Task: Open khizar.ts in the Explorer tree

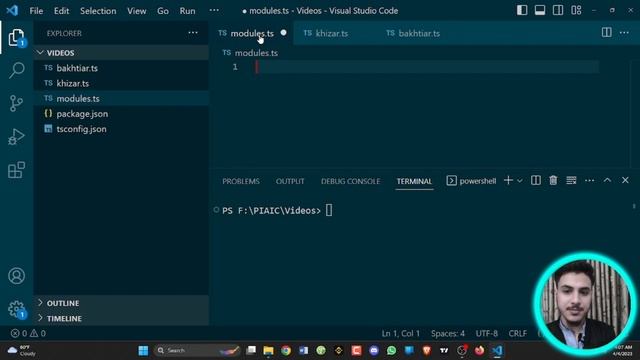Action: point(122,83)
